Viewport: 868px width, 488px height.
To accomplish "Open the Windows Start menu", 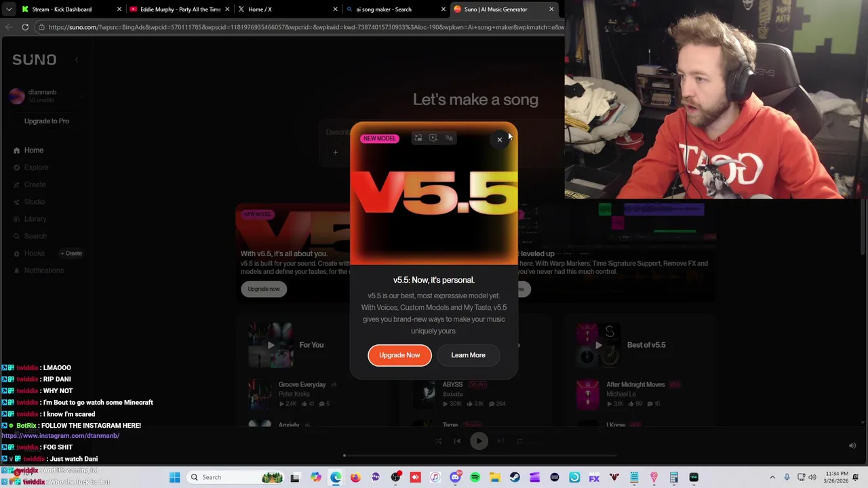I will tap(175, 477).
